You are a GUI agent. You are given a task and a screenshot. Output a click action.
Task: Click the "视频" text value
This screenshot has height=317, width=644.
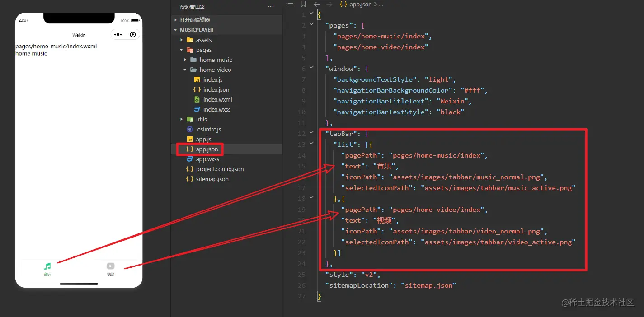[385, 220]
